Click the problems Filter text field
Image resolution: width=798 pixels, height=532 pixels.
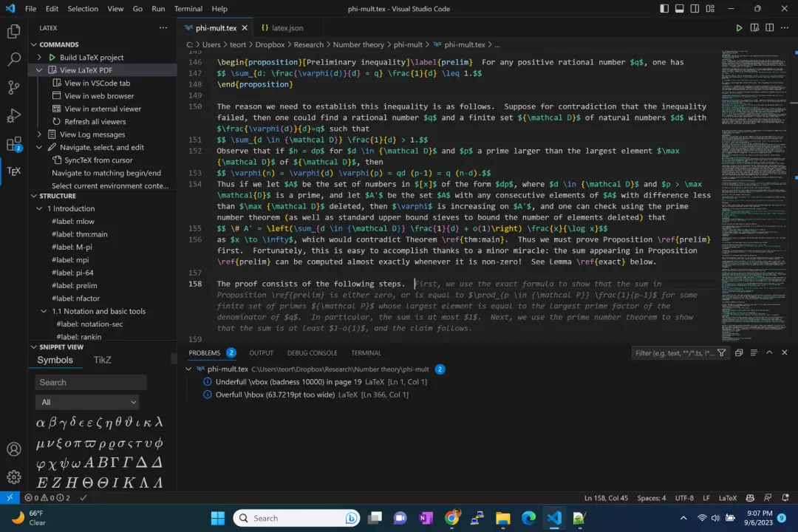pos(672,353)
